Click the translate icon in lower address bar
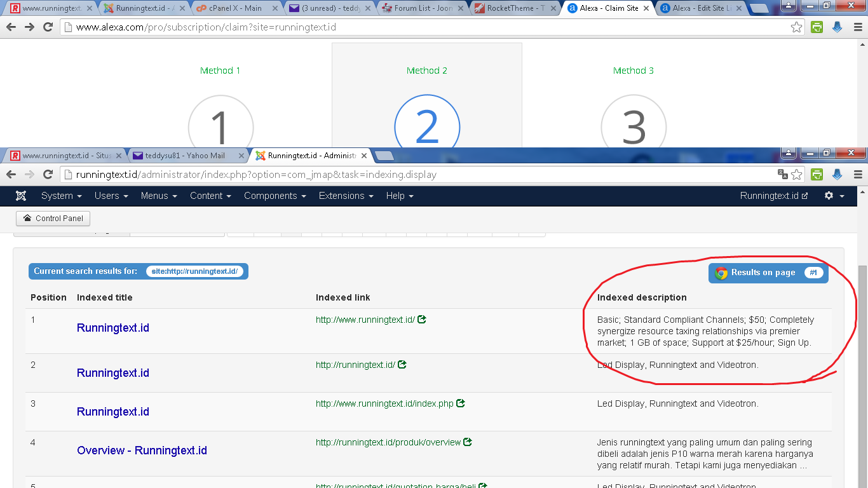Viewport: 868px width, 488px height. (782, 174)
